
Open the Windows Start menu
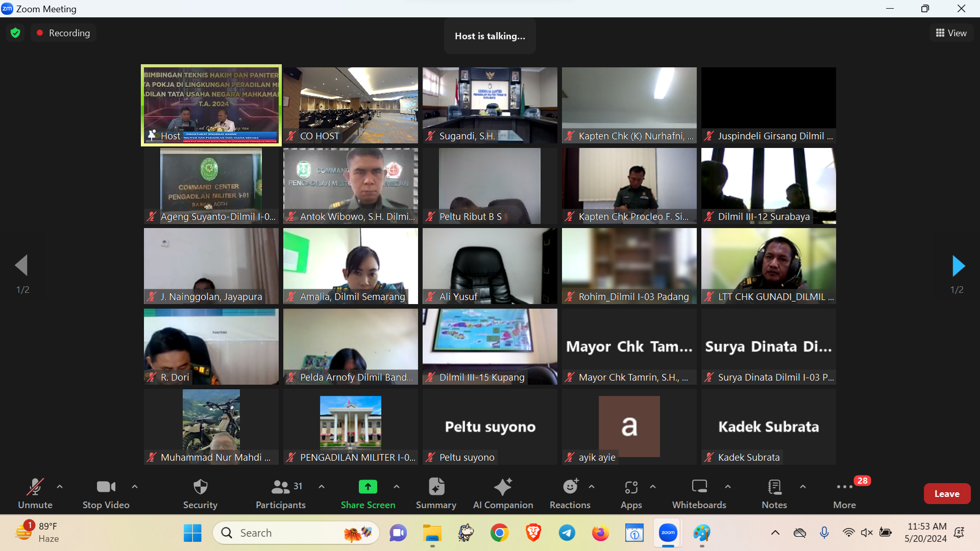point(192,533)
